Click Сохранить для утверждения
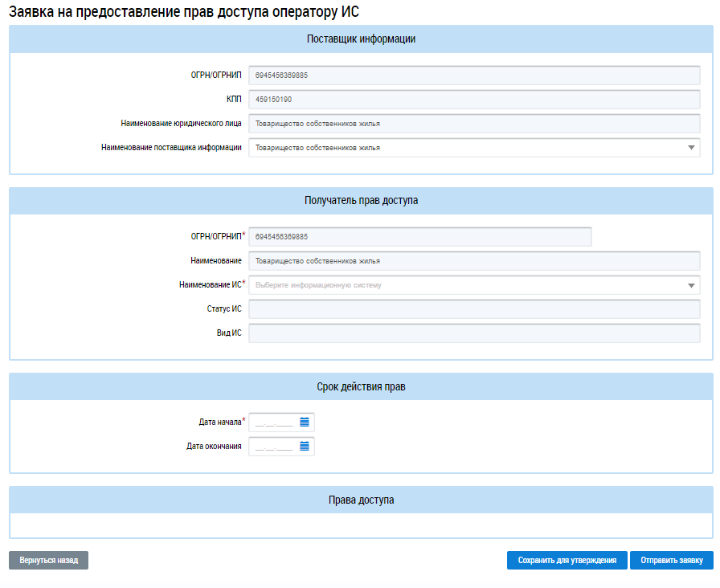 [x=567, y=561]
